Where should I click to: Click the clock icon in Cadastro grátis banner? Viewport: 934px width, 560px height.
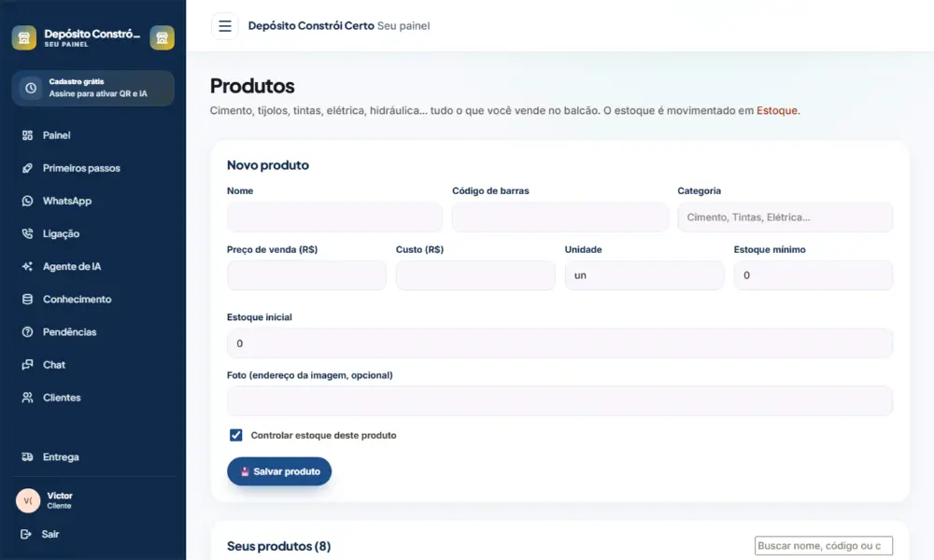(31, 88)
